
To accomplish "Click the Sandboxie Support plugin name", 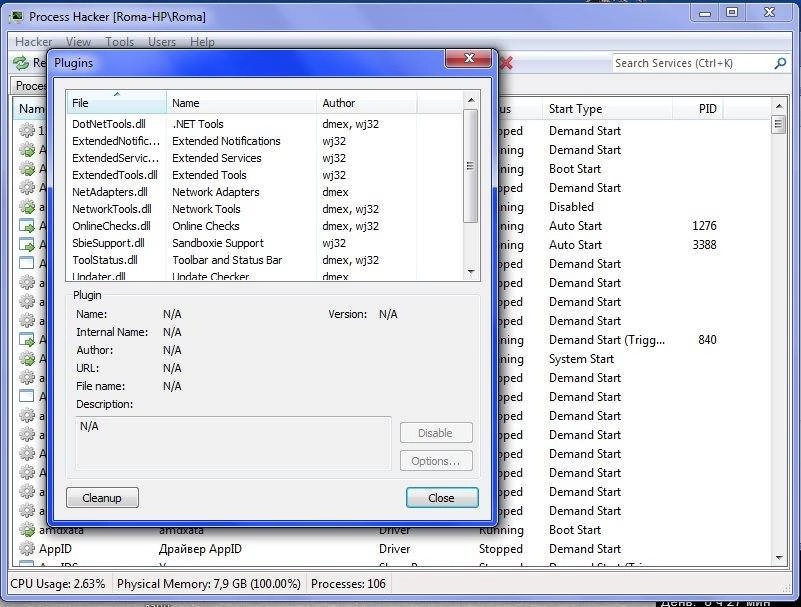I will coord(218,243).
